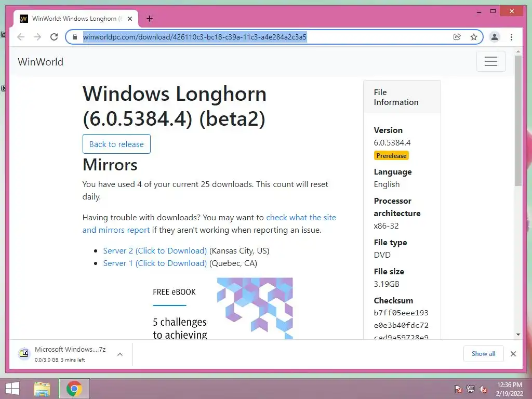This screenshot has width=532, height=399.
Task: Open the check what the site and mirrors report link
Action: coord(209,223)
